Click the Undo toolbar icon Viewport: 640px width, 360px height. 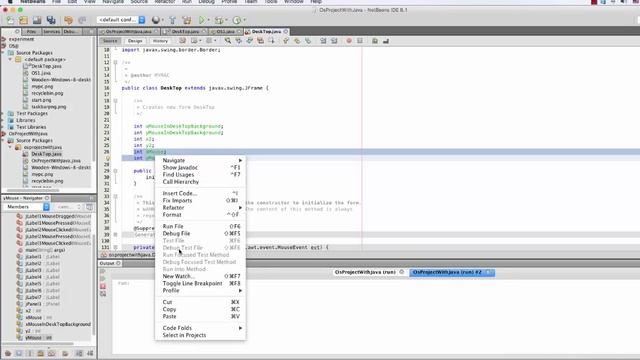pos(68,20)
